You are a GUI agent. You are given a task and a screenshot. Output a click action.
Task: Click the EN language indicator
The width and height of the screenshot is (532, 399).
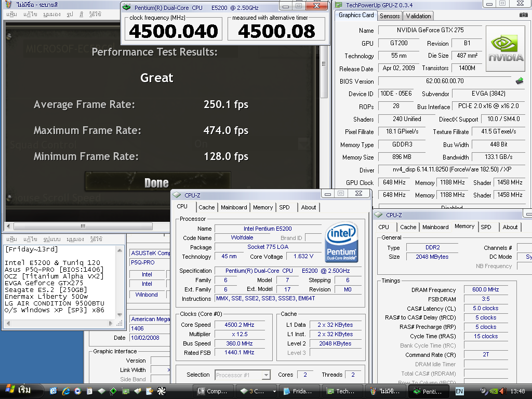[x=459, y=391]
